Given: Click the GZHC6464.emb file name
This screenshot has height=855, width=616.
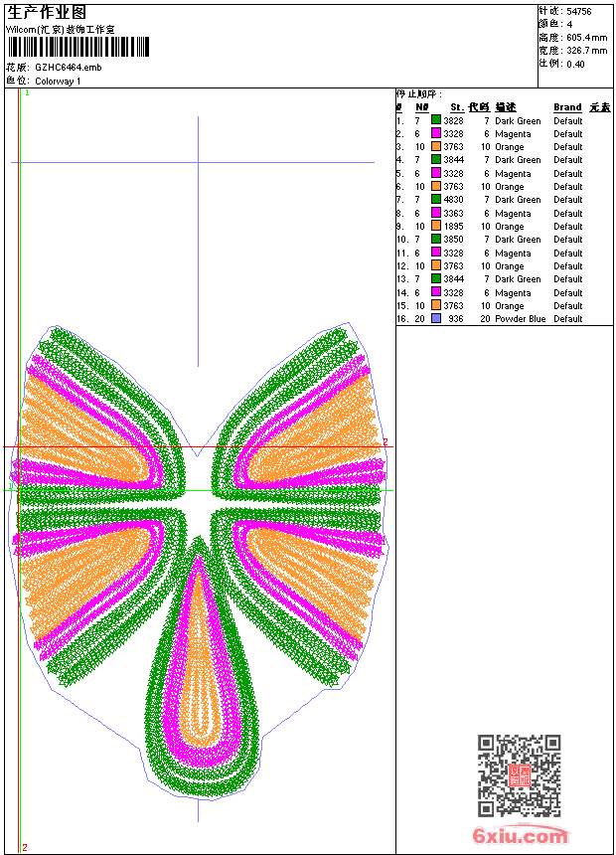Looking at the screenshot, I should (69, 67).
